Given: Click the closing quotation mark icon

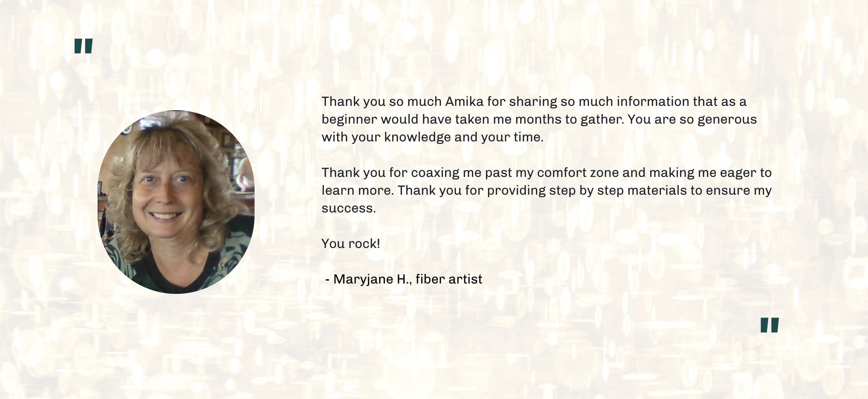Looking at the screenshot, I should pos(770,325).
